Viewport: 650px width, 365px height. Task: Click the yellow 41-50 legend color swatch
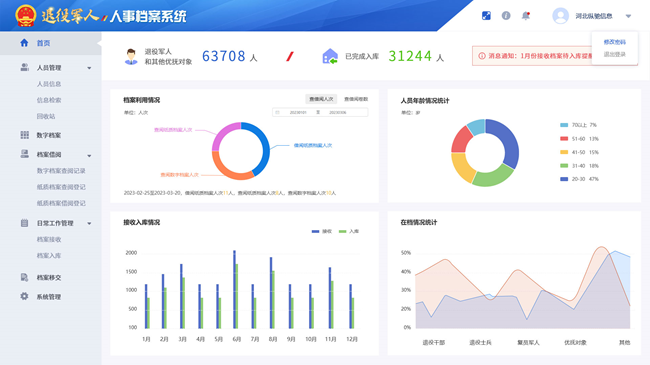(564, 152)
